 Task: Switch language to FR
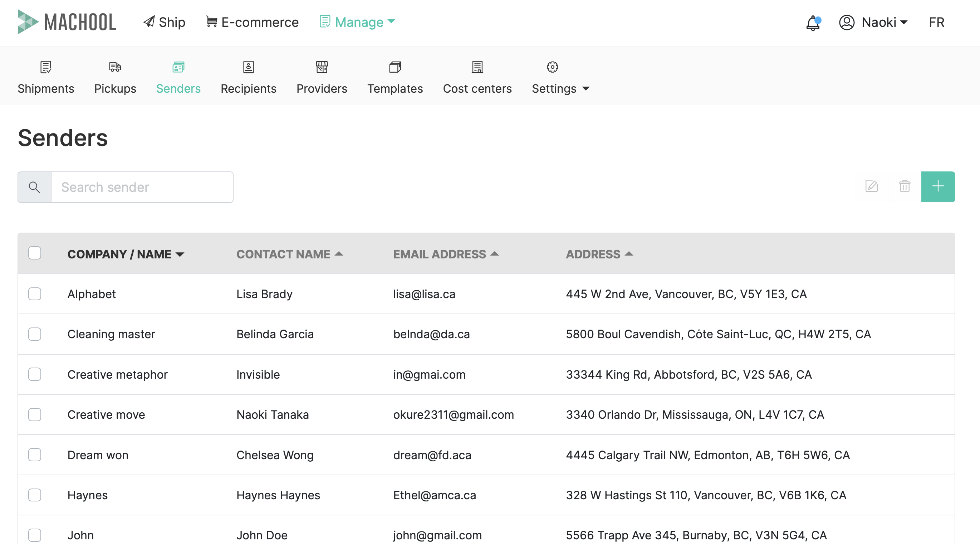(936, 23)
